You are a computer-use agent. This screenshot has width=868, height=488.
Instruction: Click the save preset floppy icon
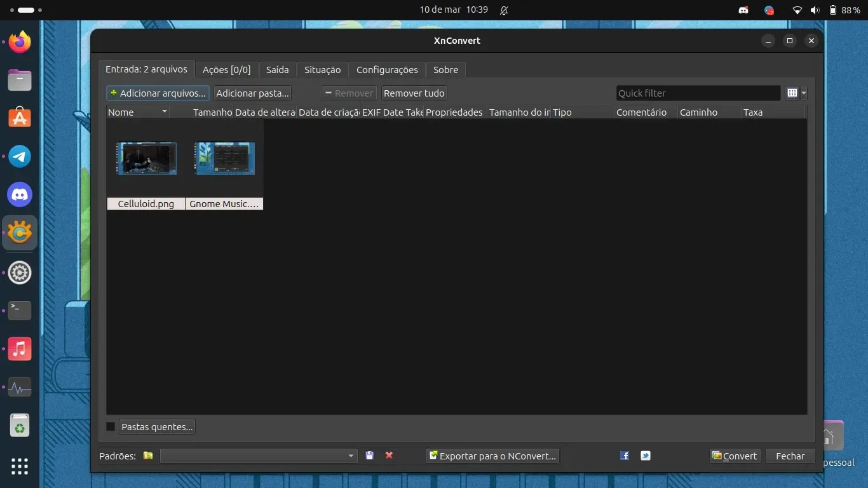[x=370, y=456]
